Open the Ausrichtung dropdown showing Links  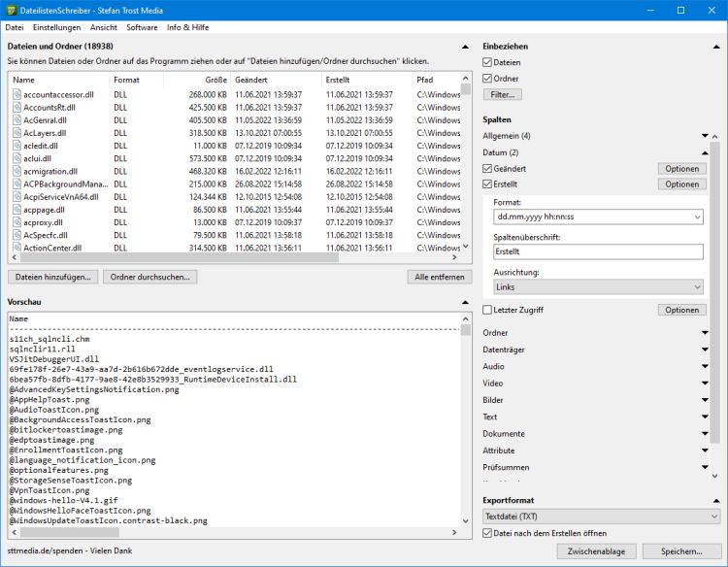(597, 287)
